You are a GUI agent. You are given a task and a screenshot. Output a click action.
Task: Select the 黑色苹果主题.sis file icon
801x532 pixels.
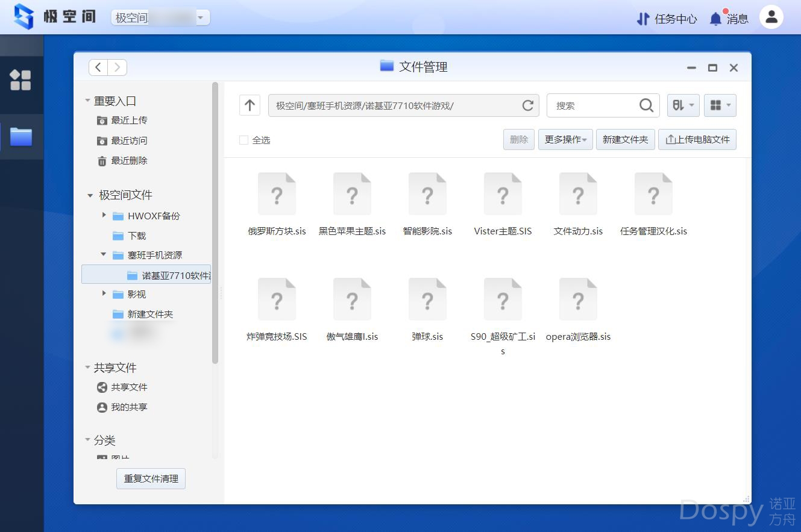(x=352, y=194)
